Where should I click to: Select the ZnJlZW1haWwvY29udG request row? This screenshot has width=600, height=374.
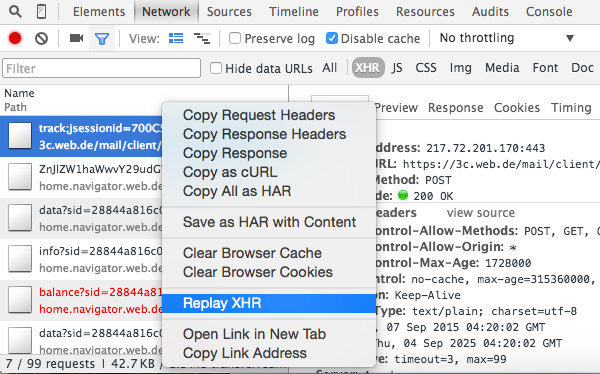81,178
